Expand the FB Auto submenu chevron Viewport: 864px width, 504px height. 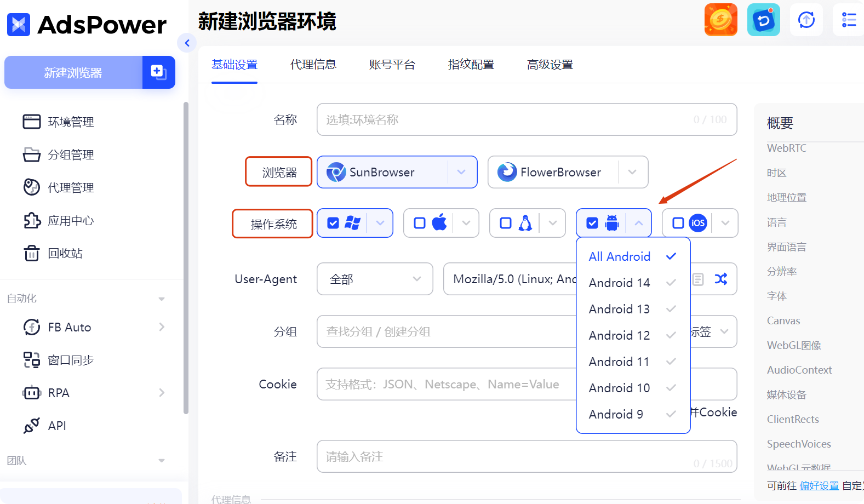click(162, 327)
